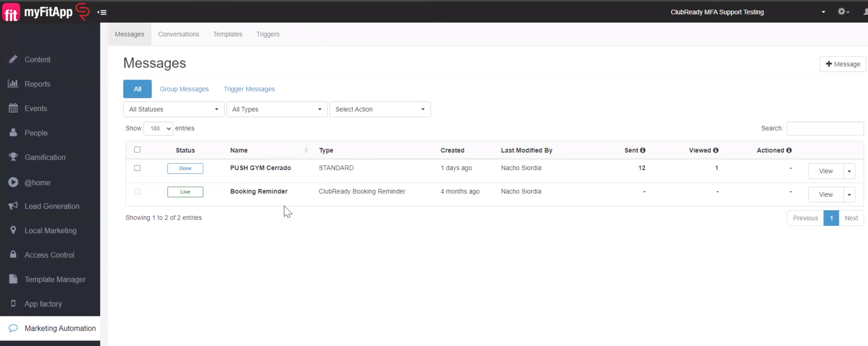Screen dimensions: 868x346
Task: Click View for Booking Reminder
Action: (826, 195)
